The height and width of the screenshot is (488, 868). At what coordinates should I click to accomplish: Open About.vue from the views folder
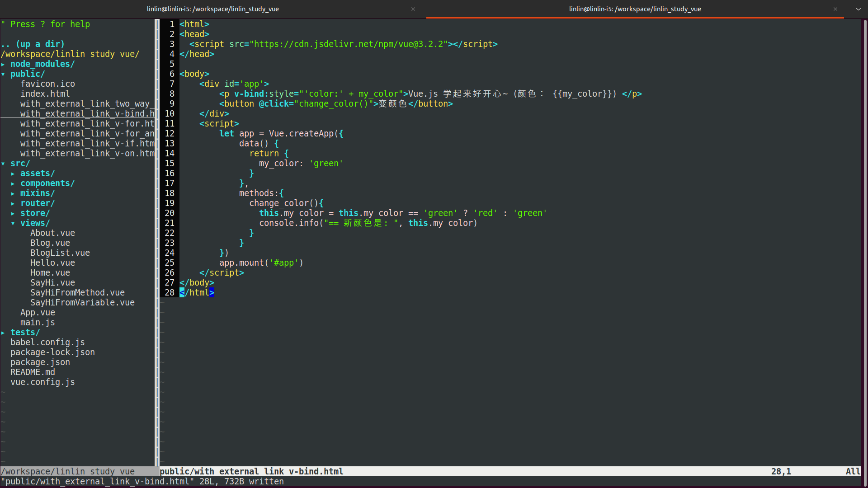click(x=52, y=233)
